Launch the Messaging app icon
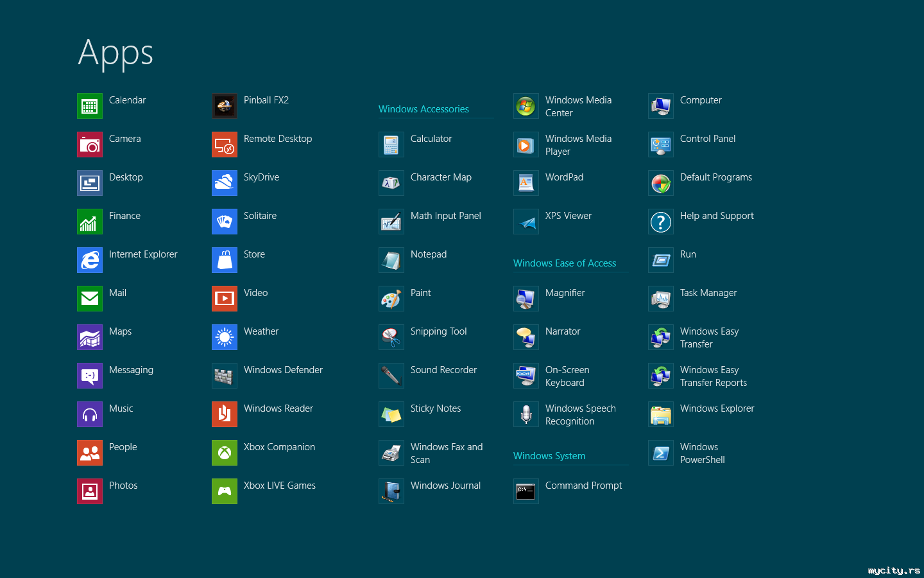 pyautogui.click(x=90, y=376)
